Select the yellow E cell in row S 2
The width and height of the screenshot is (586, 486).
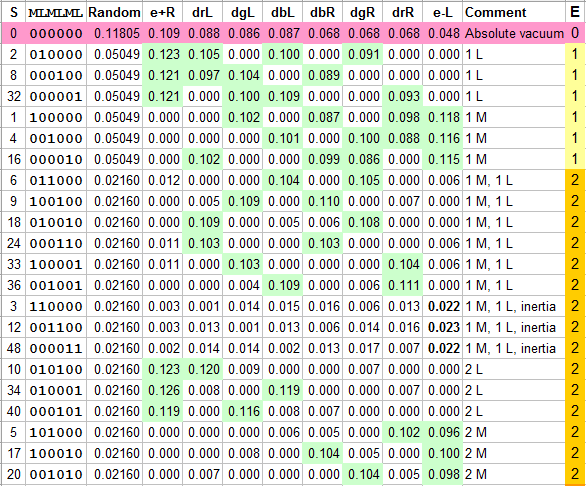[x=575, y=54]
